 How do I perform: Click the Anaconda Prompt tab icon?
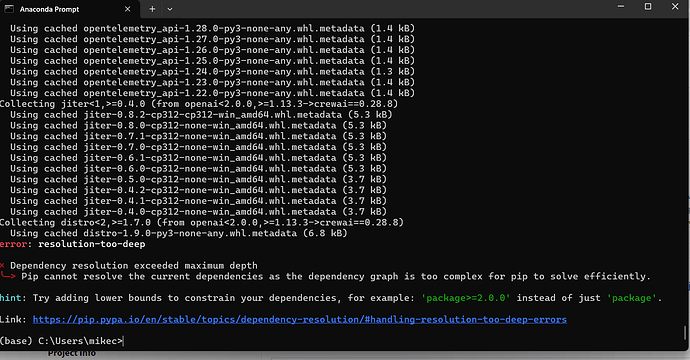(x=9, y=9)
